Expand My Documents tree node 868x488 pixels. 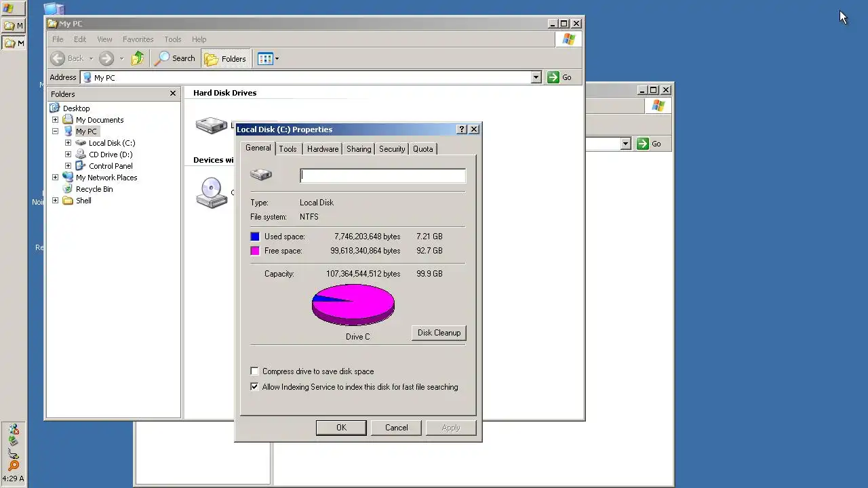56,120
